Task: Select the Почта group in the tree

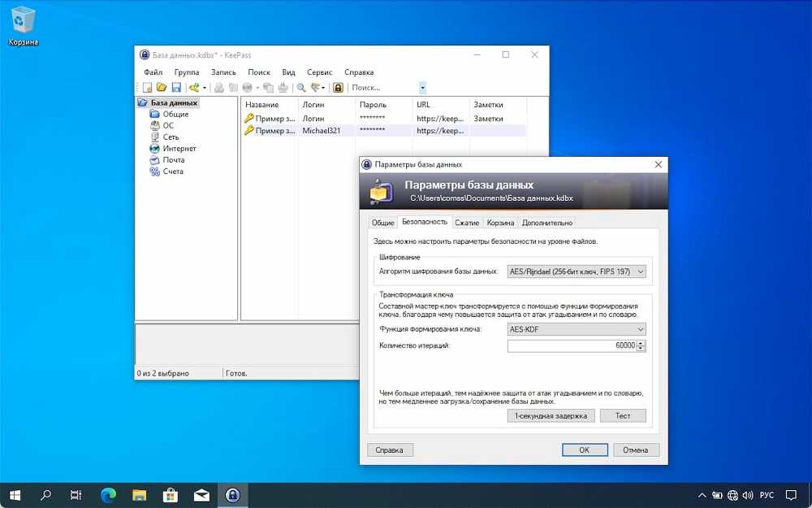Action: click(173, 160)
